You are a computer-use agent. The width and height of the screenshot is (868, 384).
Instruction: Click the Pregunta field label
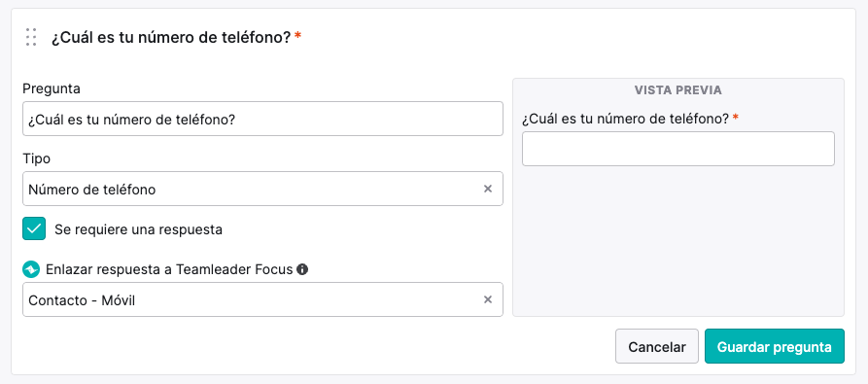tap(52, 88)
